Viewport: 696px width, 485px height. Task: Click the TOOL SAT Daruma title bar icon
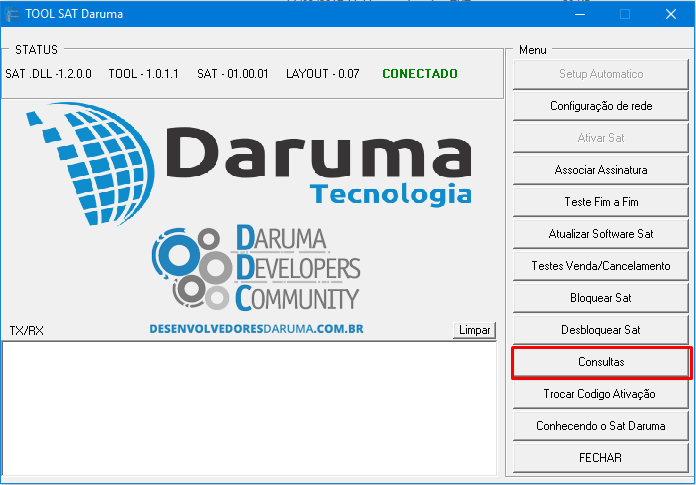[x=12, y=14]
